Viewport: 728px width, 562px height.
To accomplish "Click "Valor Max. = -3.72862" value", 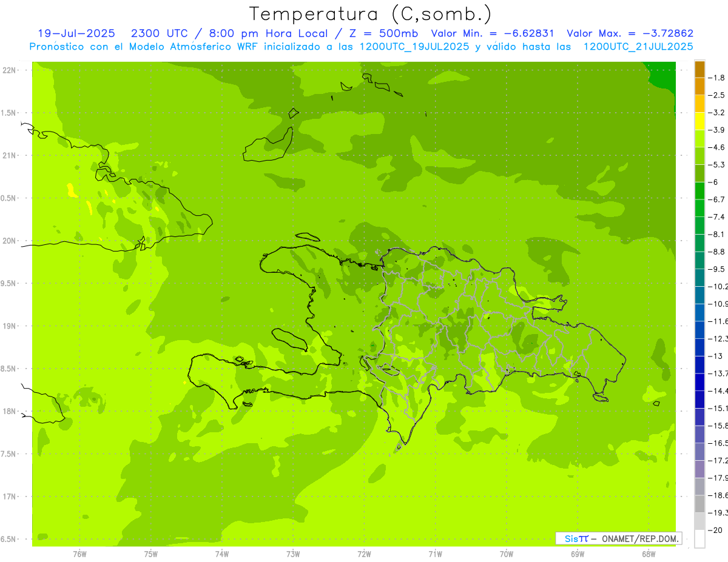I will pos(630,33).
